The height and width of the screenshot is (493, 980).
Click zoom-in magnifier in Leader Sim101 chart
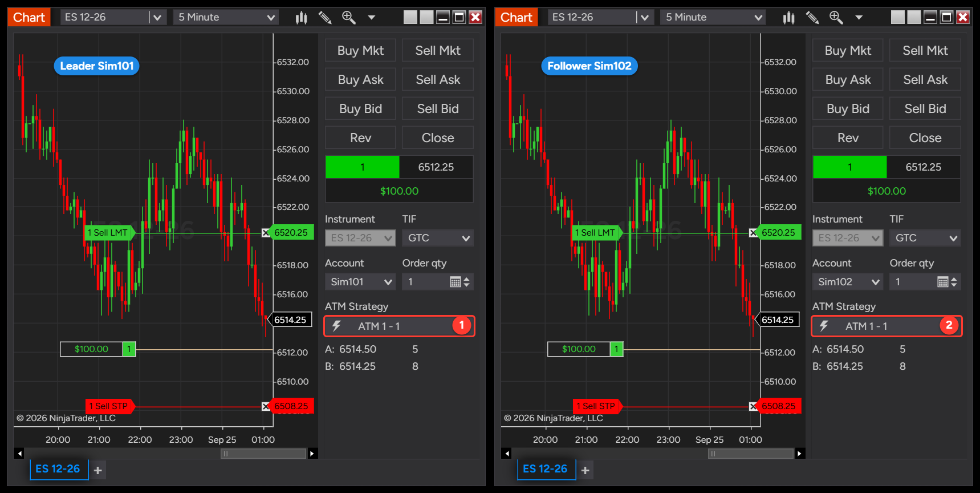[348, 18]
